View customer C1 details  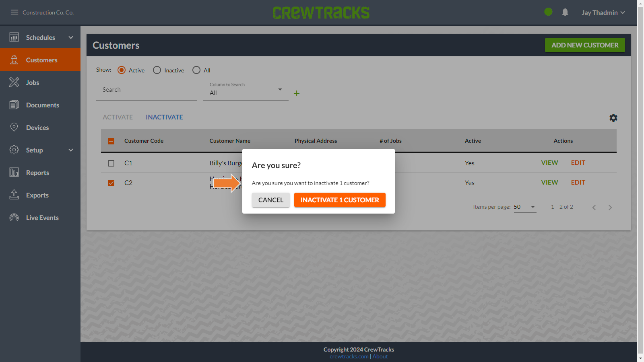click(x=549, y=162)
